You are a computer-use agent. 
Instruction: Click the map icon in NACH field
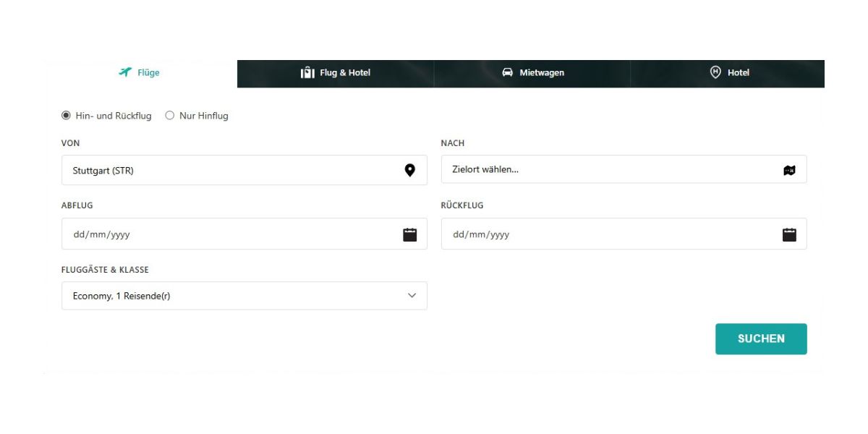[789, 170]
